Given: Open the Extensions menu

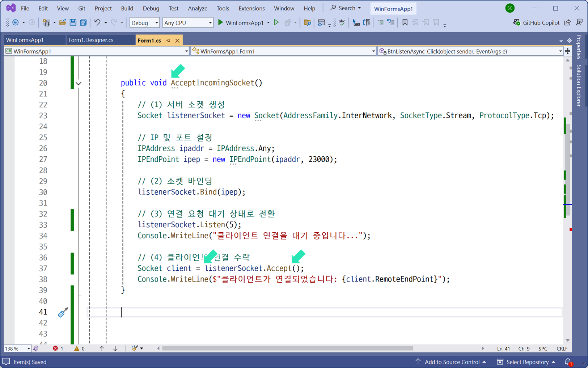Looking at the screenshot, I should (x=251, y=8).
